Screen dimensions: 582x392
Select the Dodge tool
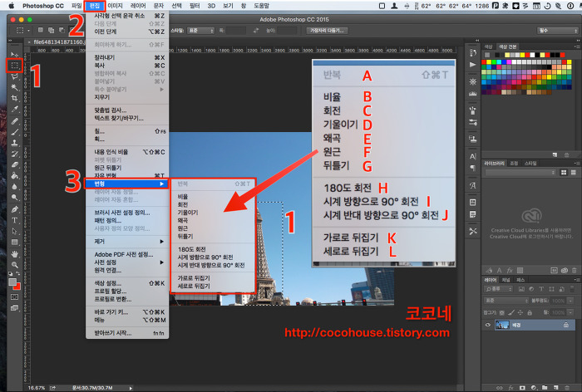pos(14,198)
